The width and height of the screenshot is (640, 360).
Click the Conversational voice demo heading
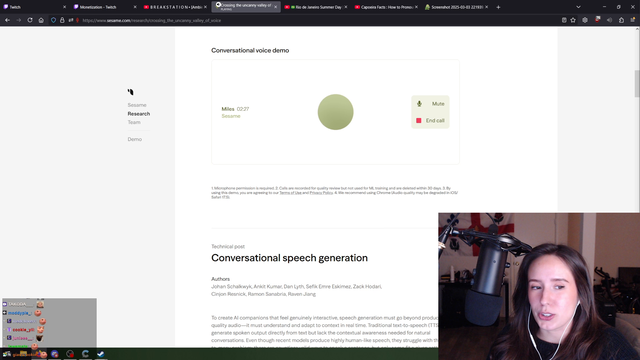point(250,50)
